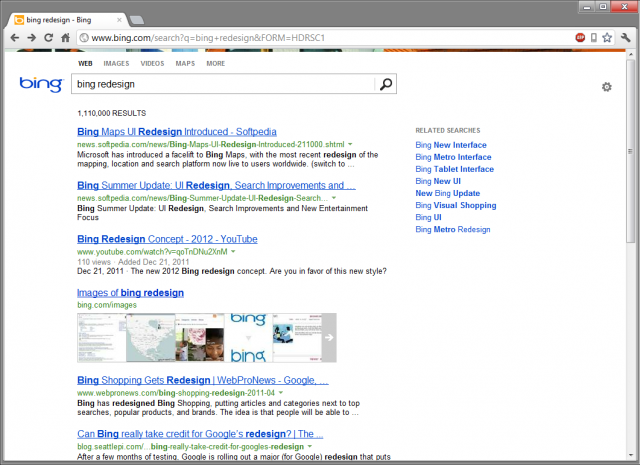
Task: Open the last image thumbnail before the arrow
Action: (297, 338)
